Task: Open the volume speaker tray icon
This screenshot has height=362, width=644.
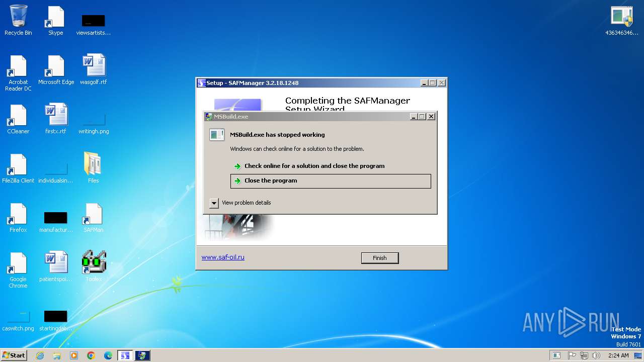Action: pyautogui.click(x=596, y=355)
